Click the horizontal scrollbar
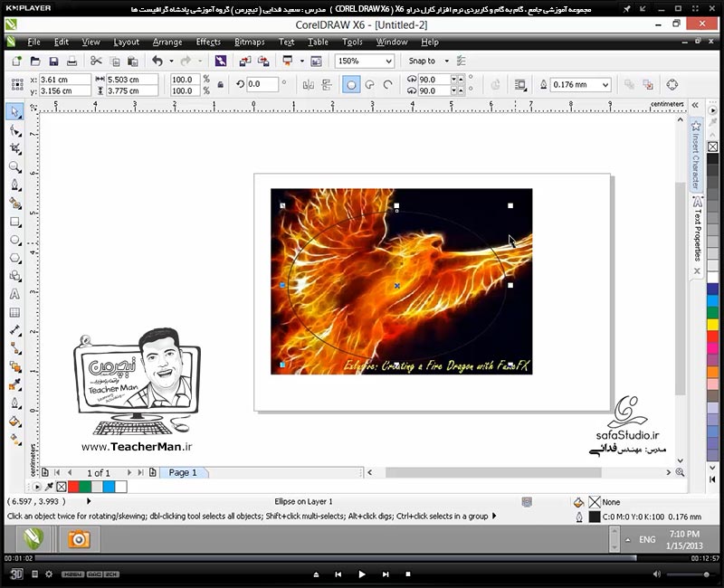Viewport: 724px width, 588px height. pos(493,472)
